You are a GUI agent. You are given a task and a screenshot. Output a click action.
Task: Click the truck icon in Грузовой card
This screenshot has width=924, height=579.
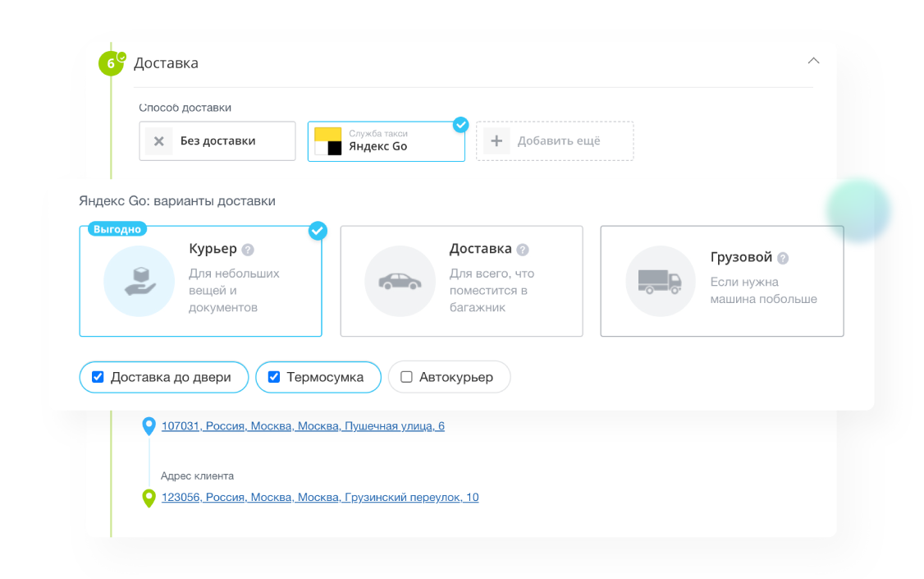coord(661,281)
